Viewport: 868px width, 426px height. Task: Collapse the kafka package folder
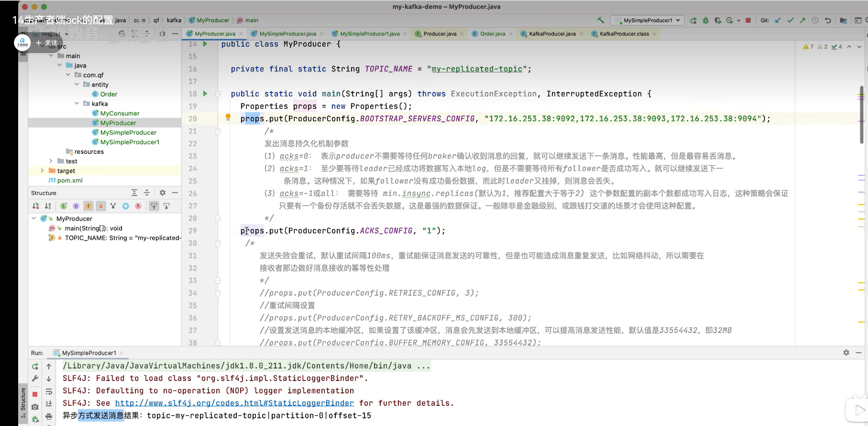tap(77, 103)
